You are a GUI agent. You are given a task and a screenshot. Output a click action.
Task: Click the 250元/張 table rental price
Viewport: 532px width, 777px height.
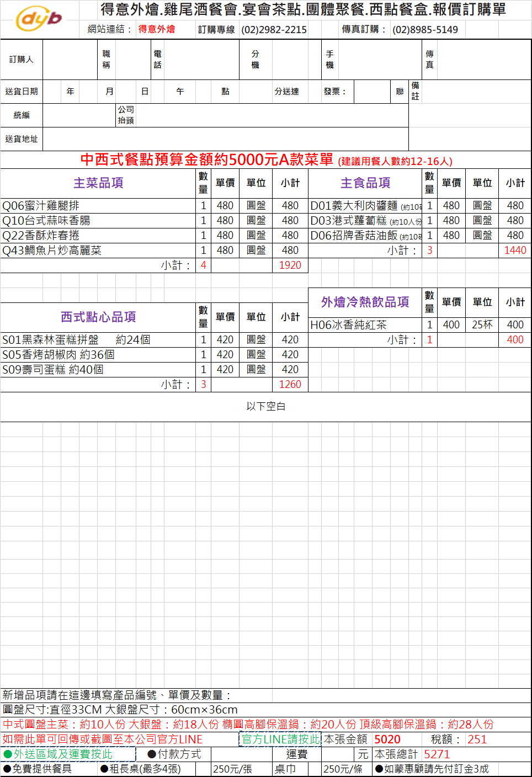click(x=232, y=769)
